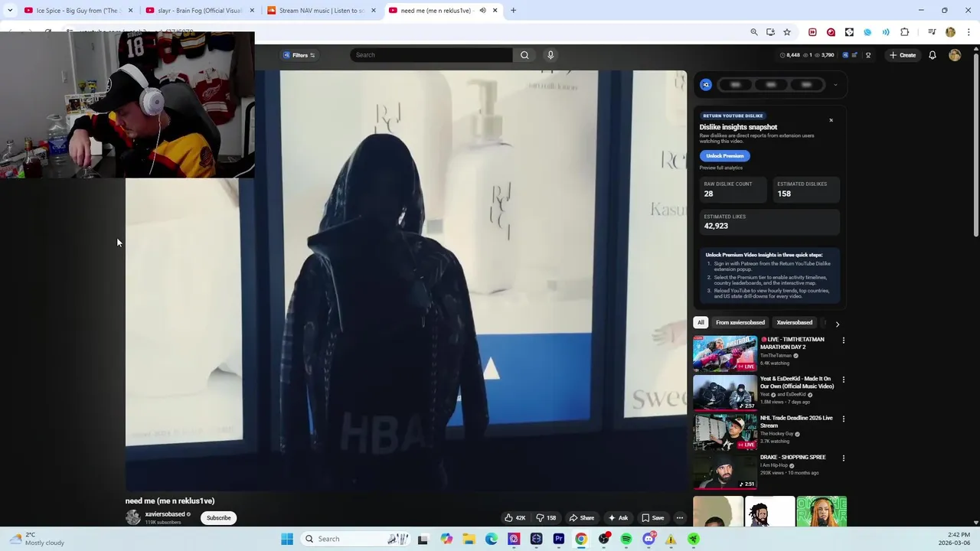
Task: Open the Filters dropdown beside the search box
Action: click(x=299, y=55)
